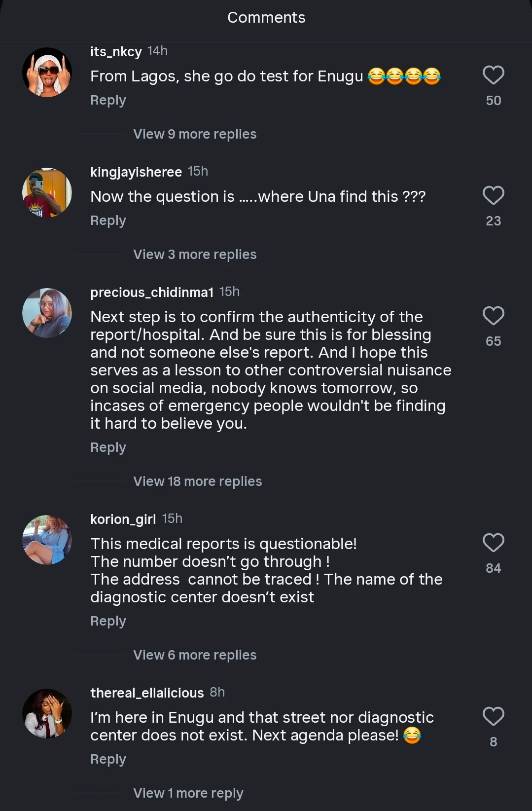Open kingjayisheree username link
The width and height of the screenshot is (532, 811).
pyautogui.click(x=136, y=172)
